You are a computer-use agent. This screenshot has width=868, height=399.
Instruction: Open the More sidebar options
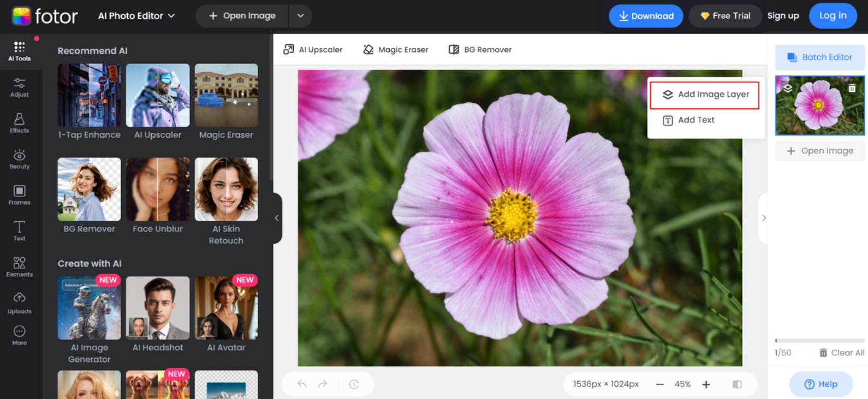click(20, 335)
